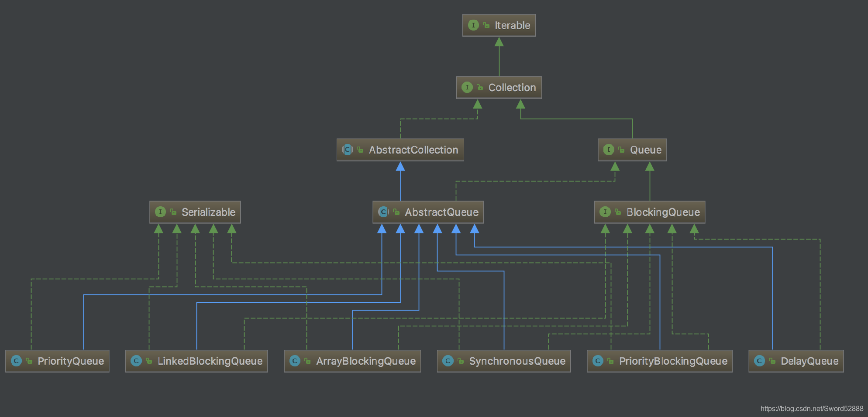
Task: Click the BlockingQueue label text
Action: coord(663,212)
